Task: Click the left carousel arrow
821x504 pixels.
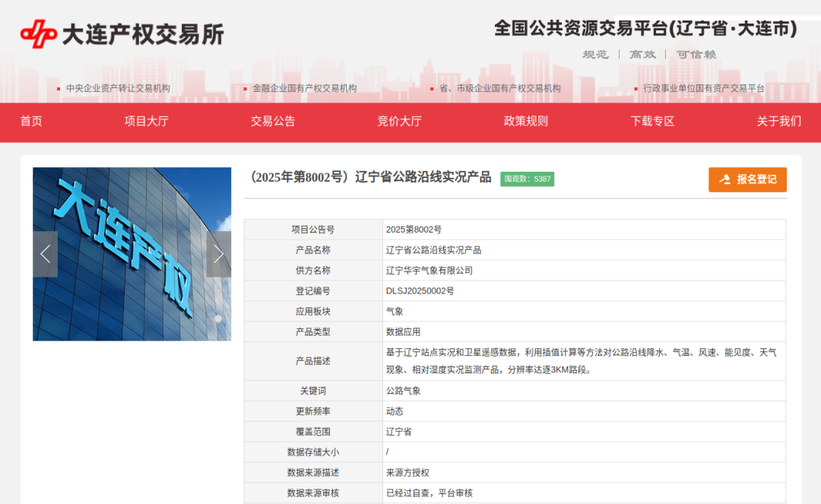Action: 45,252
